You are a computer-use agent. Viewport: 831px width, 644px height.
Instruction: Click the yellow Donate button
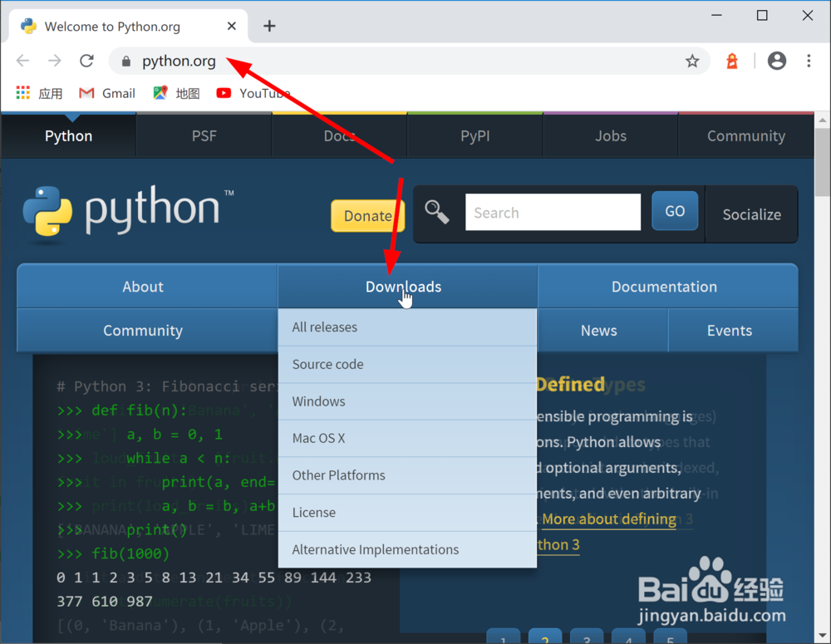(x=368, y=216)
